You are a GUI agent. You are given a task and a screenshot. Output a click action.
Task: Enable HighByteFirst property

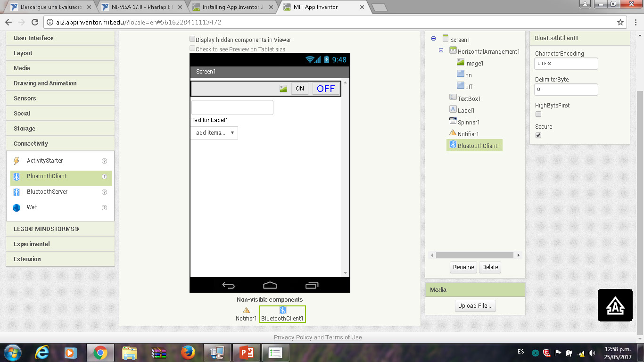click(538, 114)
